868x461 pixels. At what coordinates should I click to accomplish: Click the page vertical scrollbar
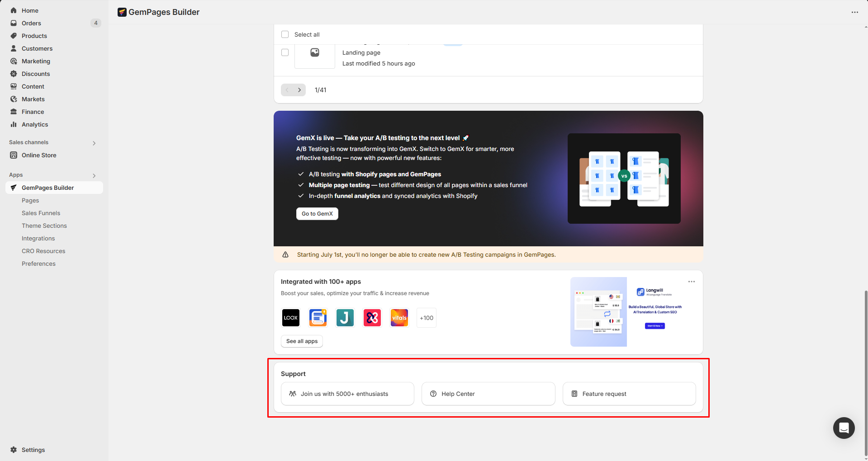coord(865,371)
